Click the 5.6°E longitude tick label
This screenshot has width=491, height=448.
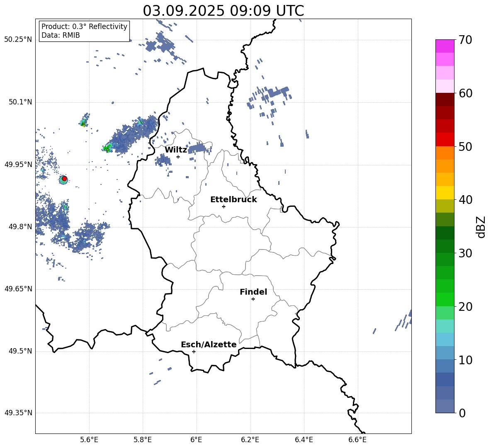click(x=89, y=440)
